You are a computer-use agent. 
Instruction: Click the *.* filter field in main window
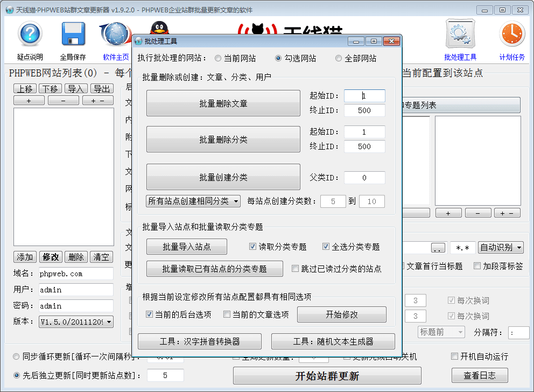pos(463,248)
